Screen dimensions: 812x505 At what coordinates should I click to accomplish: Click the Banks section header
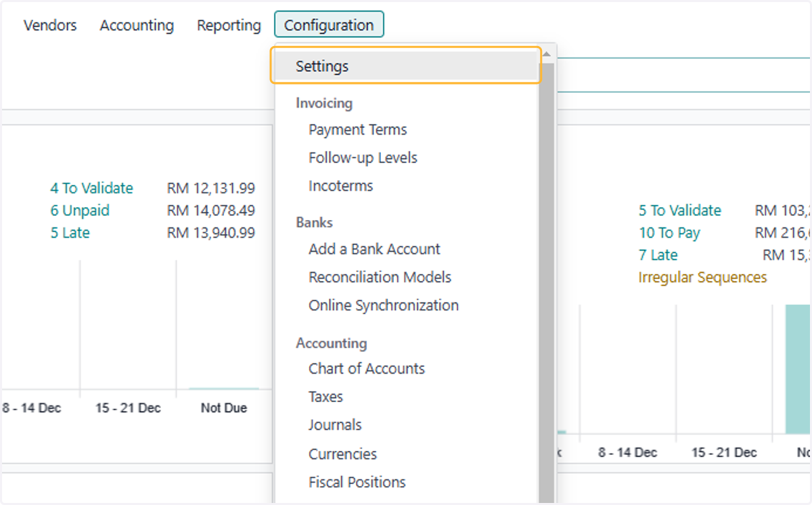coord(315,222)
